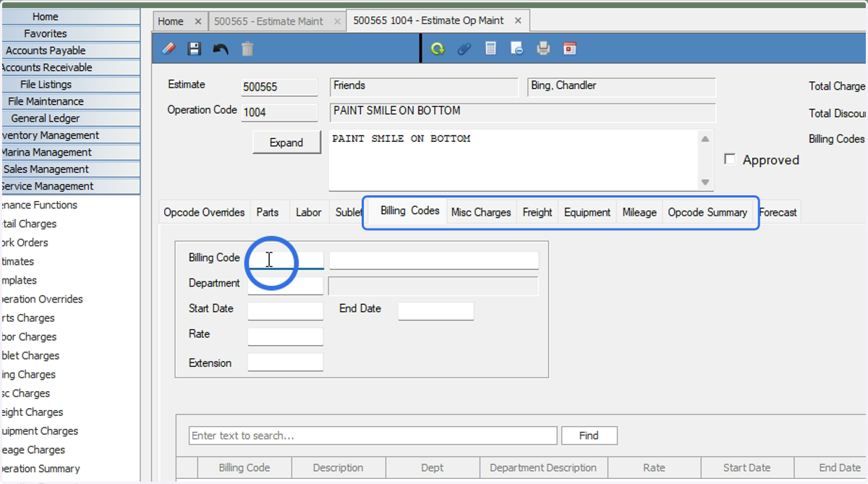Click the Billing Code description field
Viewport: 868px width, 484px height.
tap(434, 260)
